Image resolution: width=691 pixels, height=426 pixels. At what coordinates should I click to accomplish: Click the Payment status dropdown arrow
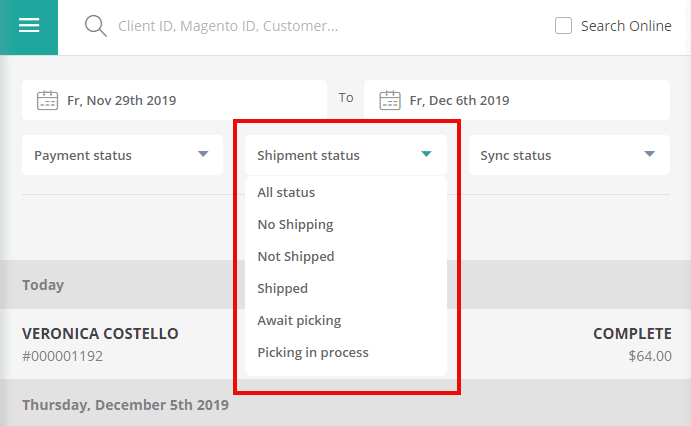tap(203, 154)
